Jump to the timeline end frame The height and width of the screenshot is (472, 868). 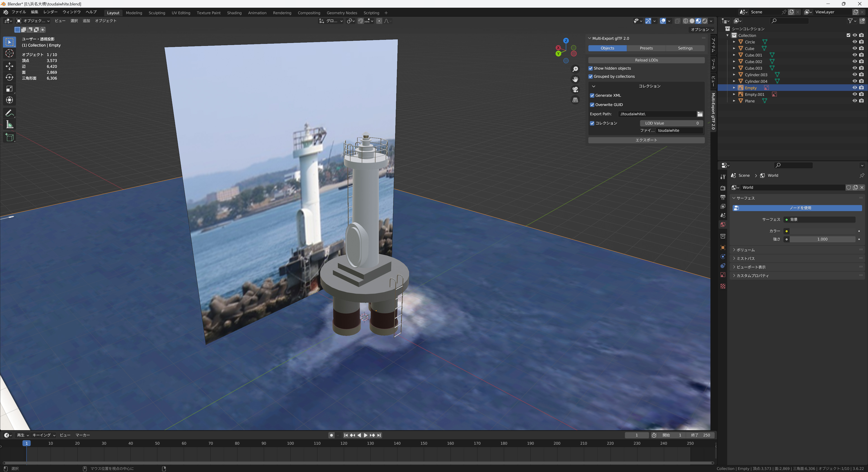click(379, 435)
